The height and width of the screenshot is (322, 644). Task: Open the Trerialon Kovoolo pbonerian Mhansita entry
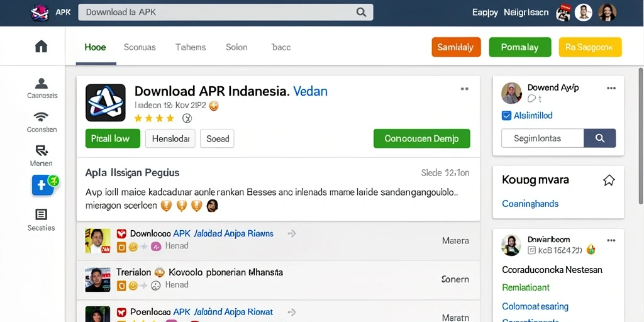coord(199,272)
